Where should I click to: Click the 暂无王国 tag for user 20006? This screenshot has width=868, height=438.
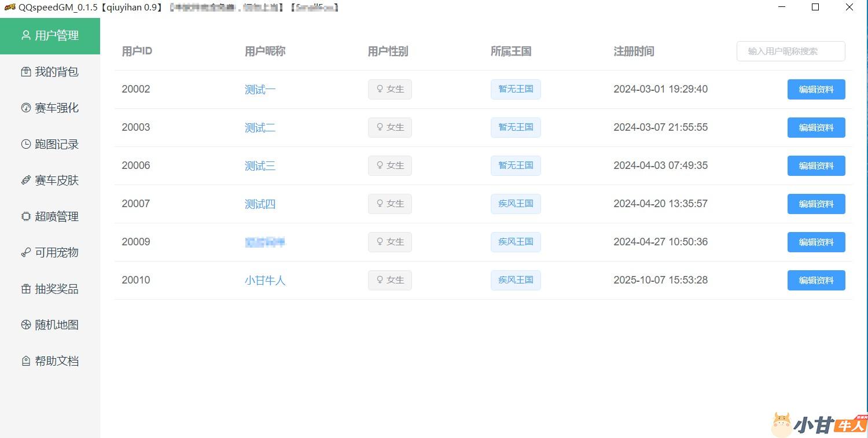(x=515, y=165)
